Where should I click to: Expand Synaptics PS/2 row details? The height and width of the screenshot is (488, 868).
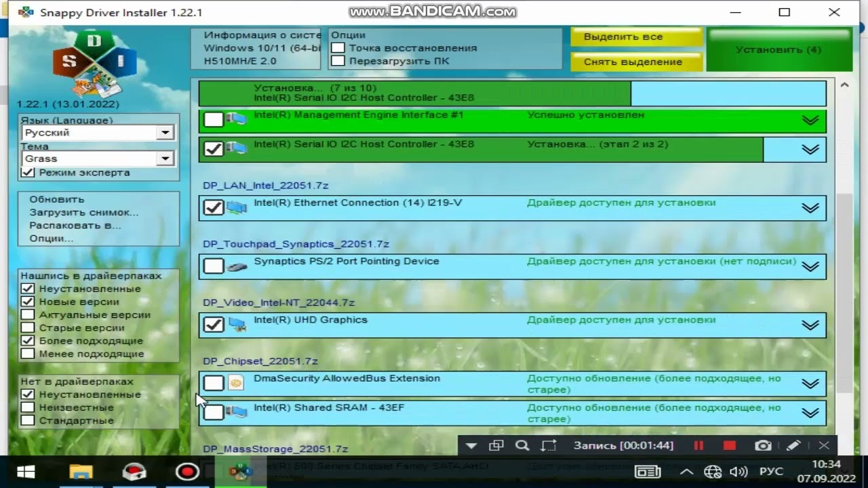coord(810,266)
